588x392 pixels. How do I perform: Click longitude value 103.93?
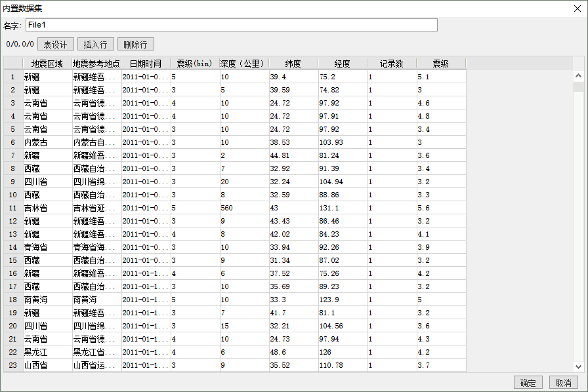[343, 142]
